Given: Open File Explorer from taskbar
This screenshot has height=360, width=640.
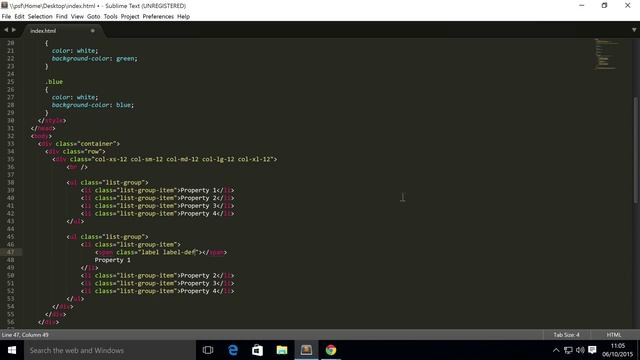Looking at the screenshot, I should (282, 350).
